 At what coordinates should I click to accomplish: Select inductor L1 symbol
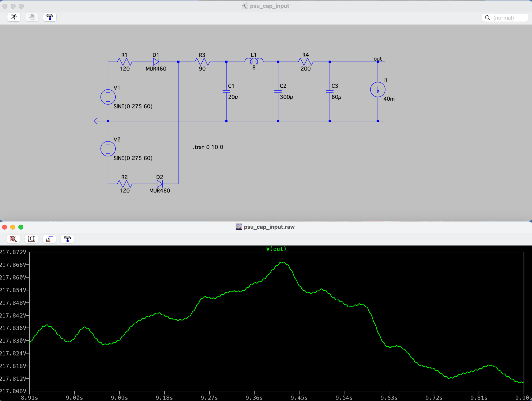[x=254, y=61]
